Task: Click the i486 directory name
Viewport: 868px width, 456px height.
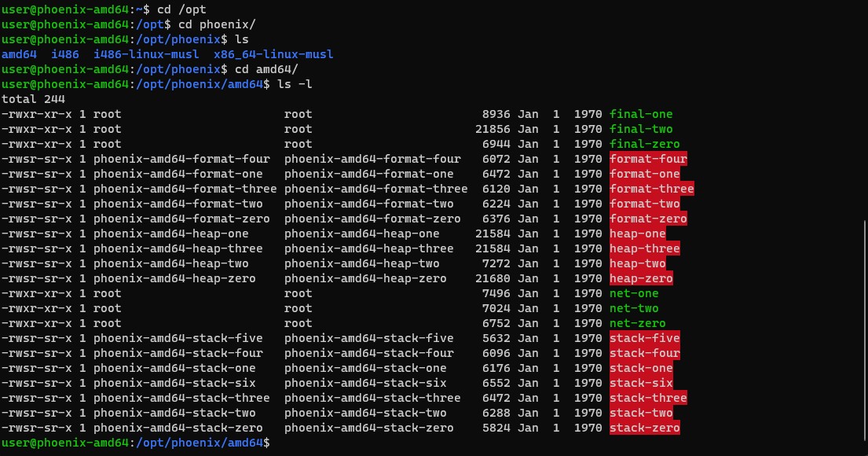Action: pyautogui.click(x=64, y=54)
